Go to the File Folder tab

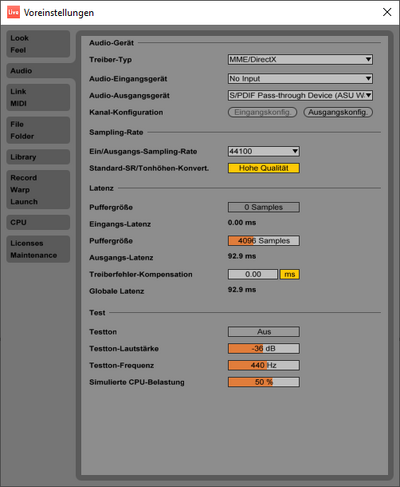click(x=38, y=130)
